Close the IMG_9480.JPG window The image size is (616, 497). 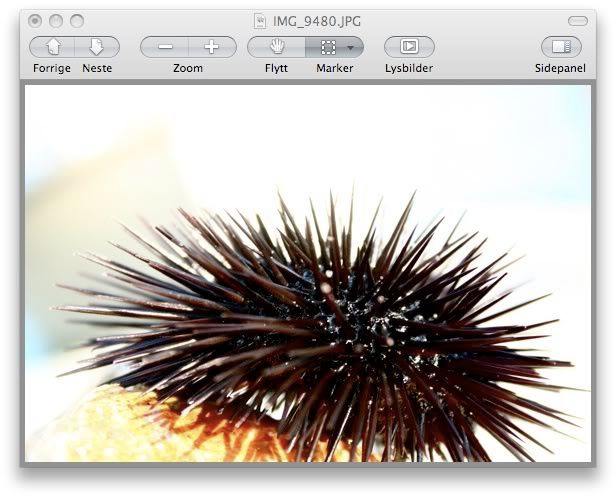point(35,21)
